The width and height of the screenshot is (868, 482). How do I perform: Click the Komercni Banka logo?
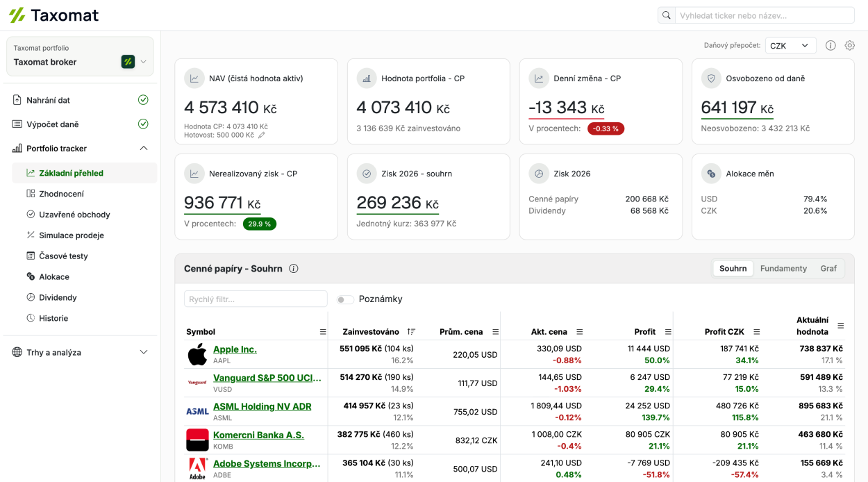point(197,440)
